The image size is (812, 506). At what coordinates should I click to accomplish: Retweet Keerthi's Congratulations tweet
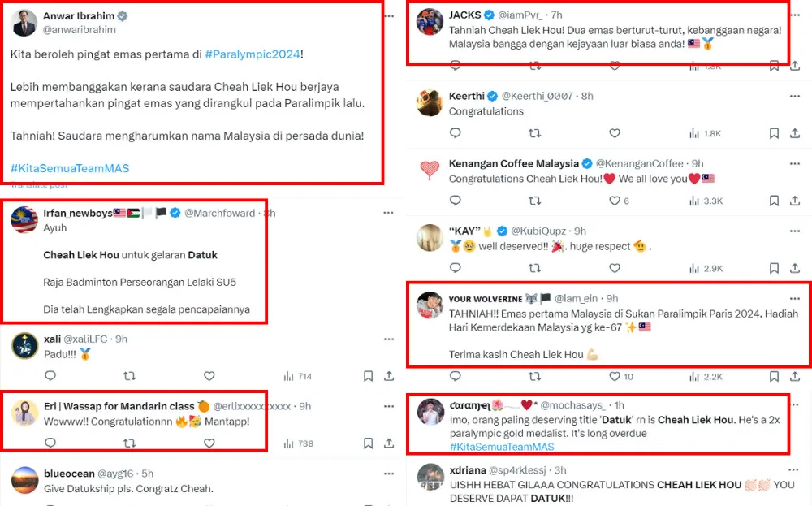point(534,133)
